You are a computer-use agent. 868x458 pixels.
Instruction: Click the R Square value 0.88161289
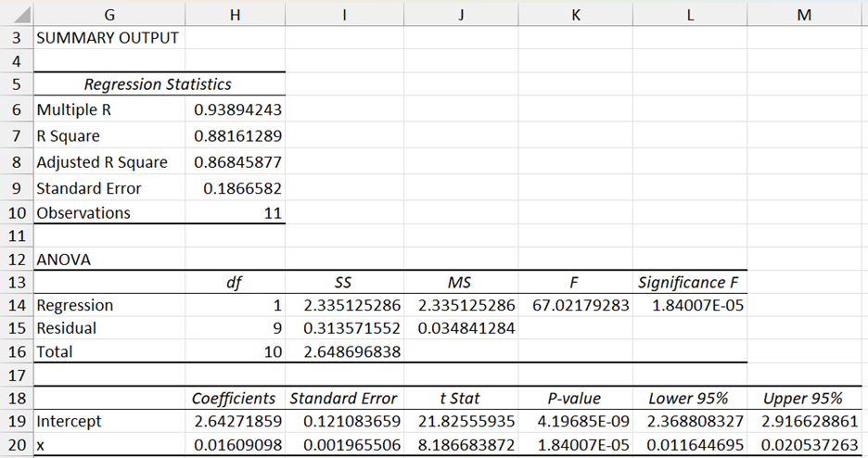(237, 136)
